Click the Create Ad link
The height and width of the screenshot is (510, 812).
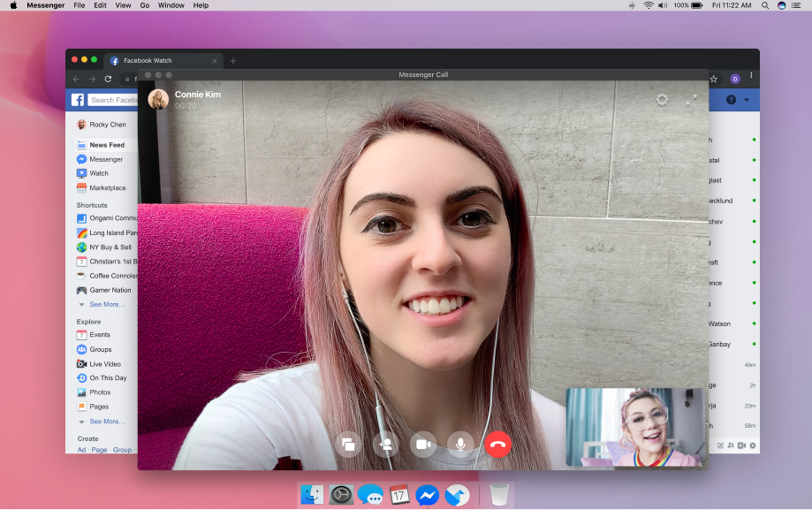[81, 450]
